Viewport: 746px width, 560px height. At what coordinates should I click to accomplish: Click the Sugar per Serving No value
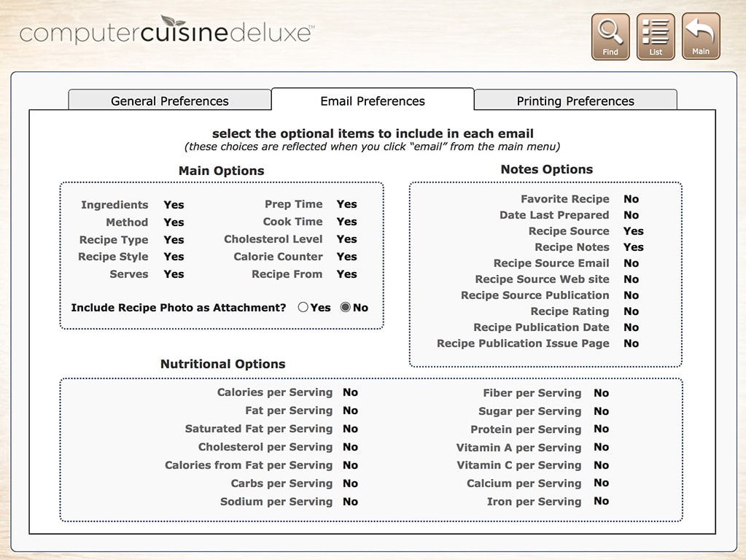tap(601, 411)
